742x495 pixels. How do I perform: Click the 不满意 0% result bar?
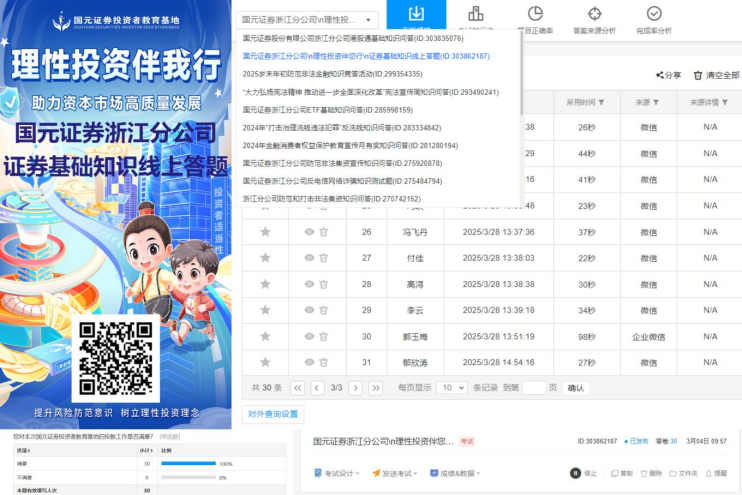[x=188, y=477]
